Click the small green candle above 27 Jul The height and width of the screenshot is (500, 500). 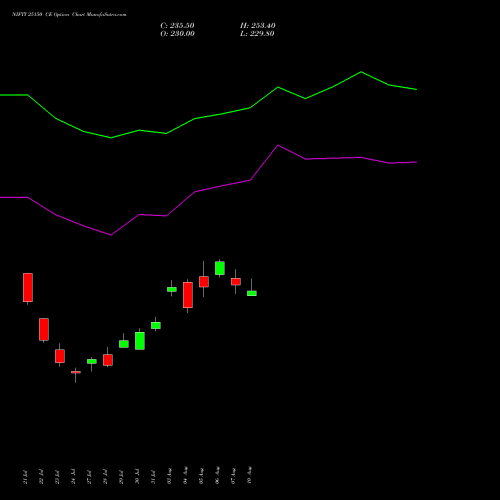92,361
